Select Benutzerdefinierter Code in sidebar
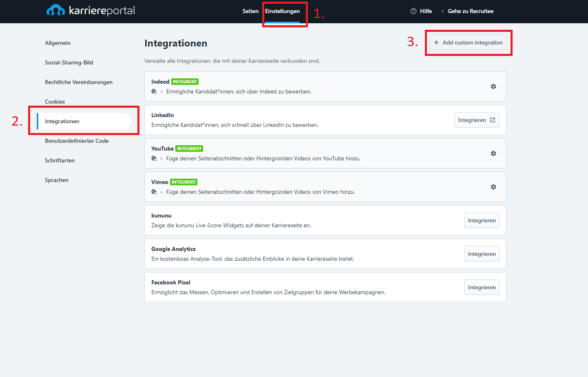 point(77,141)
